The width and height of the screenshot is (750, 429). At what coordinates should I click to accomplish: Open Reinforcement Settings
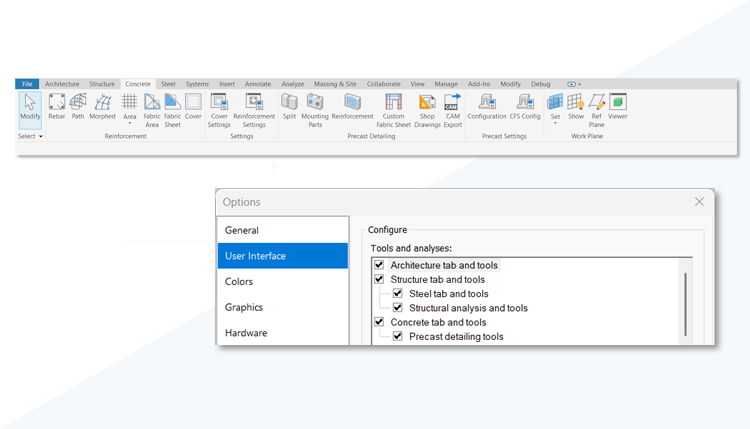point(254,110)
